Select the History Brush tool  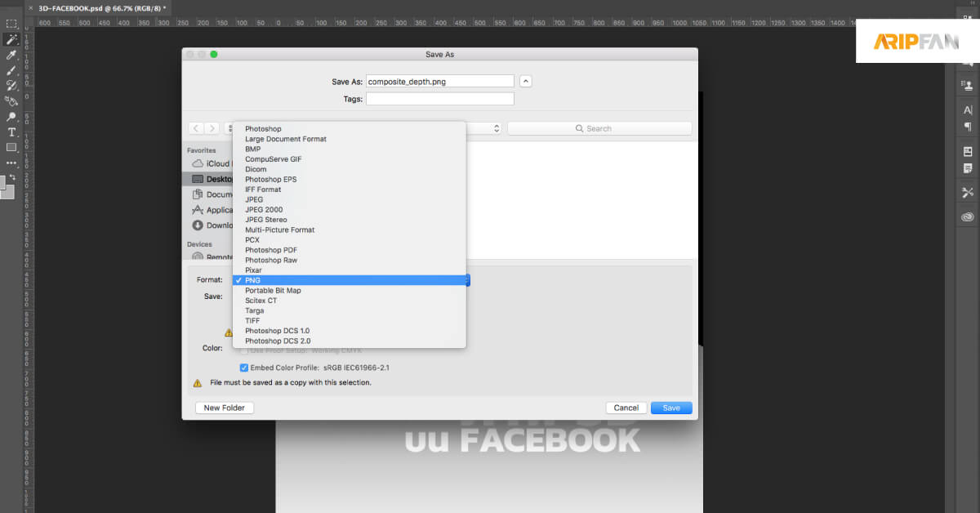(x=11, y=85)
